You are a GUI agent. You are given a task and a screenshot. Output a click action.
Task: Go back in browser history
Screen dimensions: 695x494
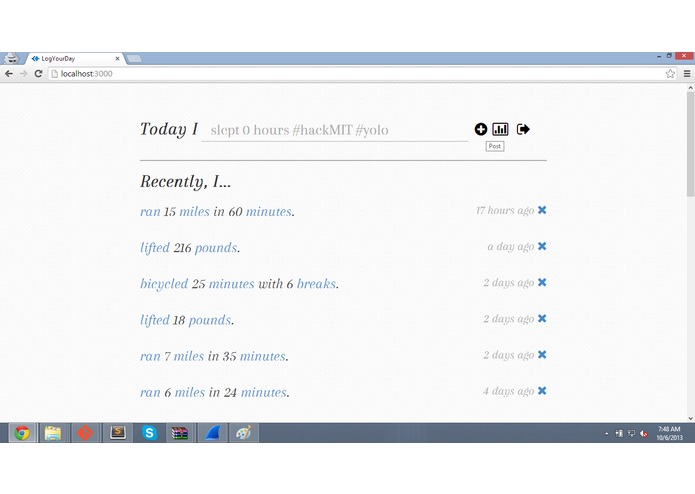click(9, 74)
